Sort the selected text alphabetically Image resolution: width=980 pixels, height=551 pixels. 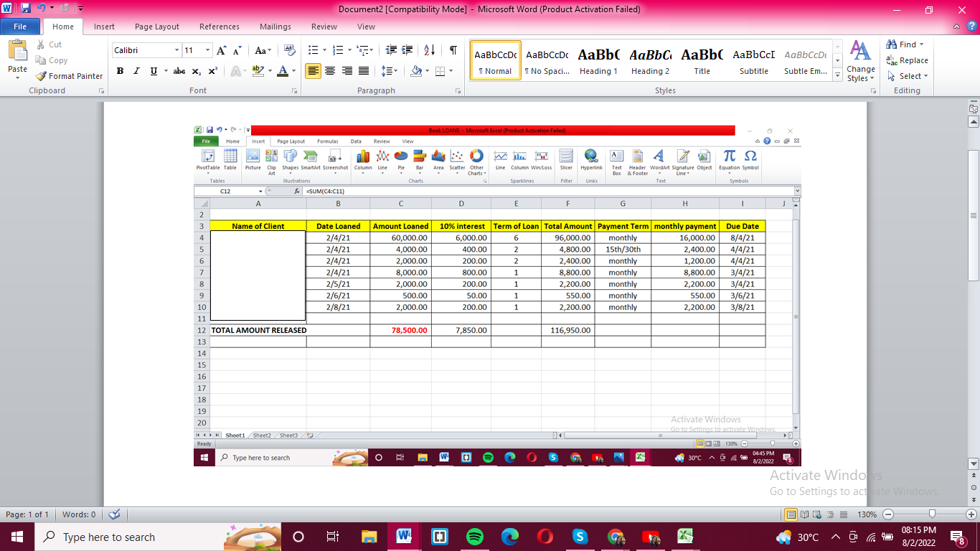[430, 50]
